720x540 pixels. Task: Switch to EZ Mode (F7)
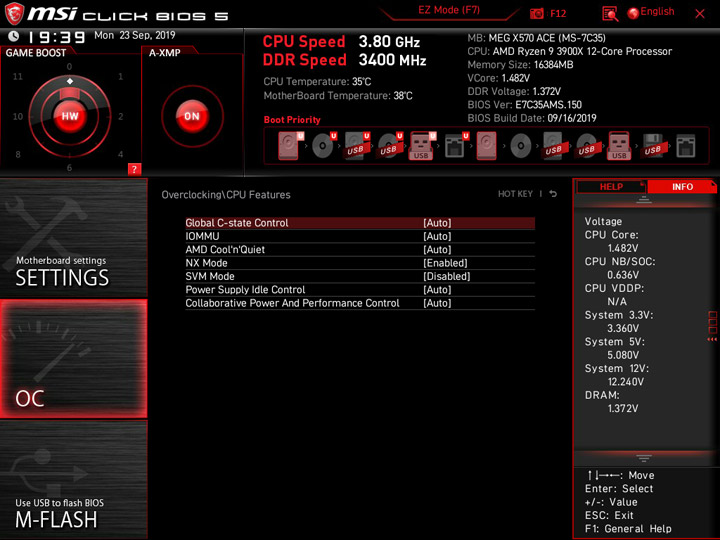tap(449, 10)
